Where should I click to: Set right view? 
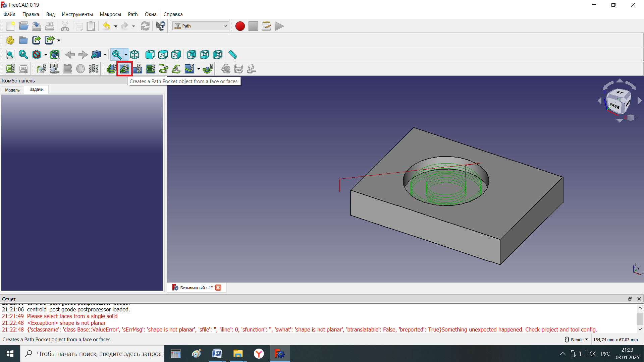pos(176,55)
